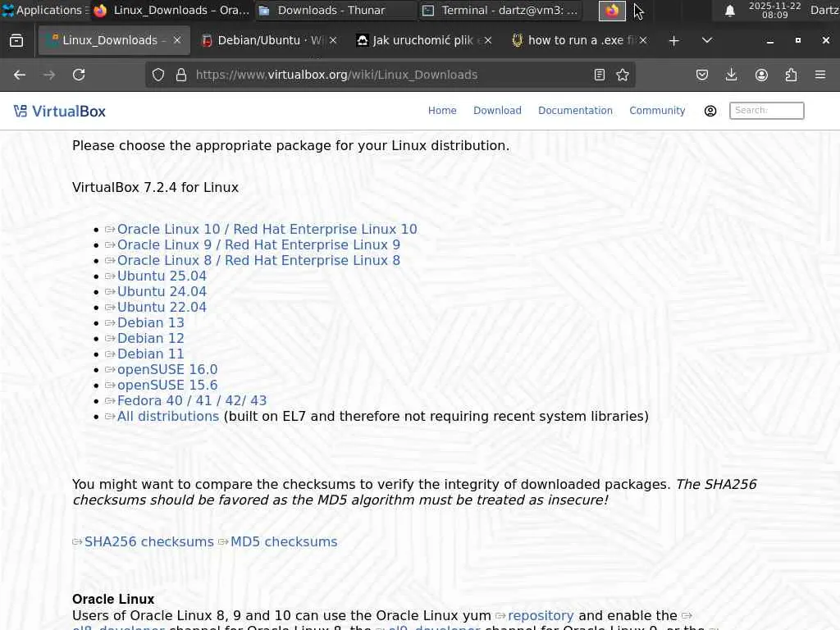This screenshot has height=630, width=840.
Task: Close the how to run .exe tab
Action: click(x=643, y=40)
